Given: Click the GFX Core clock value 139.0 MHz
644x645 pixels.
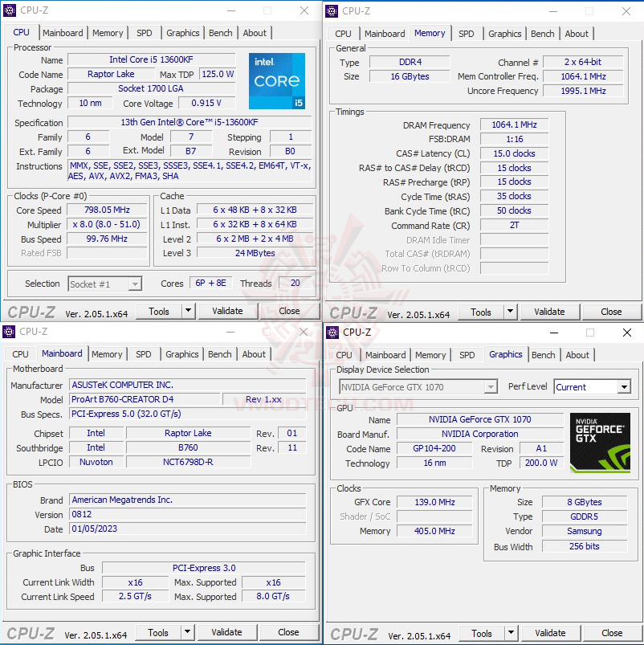Looking at the screenshot, I should [x=434, y=502].
